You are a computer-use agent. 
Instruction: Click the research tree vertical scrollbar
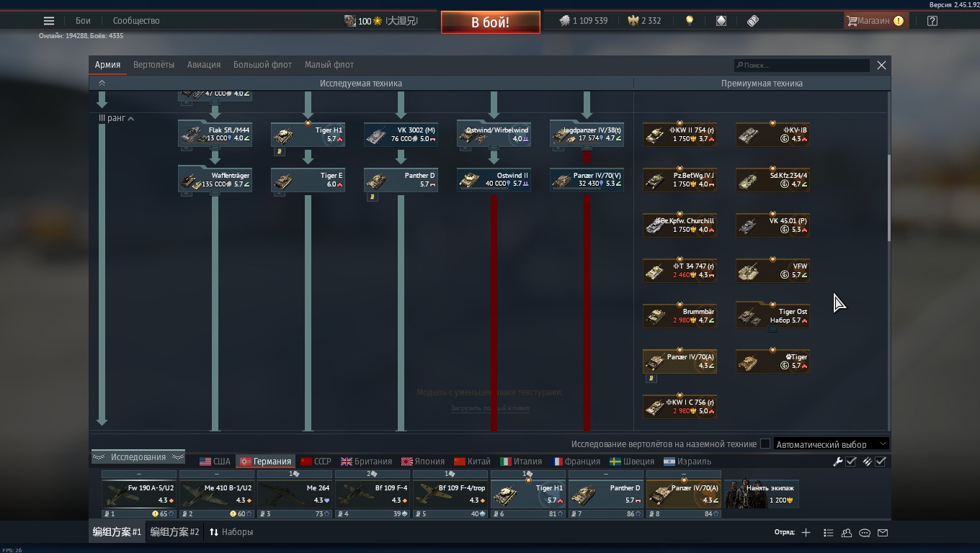point(888,198)
